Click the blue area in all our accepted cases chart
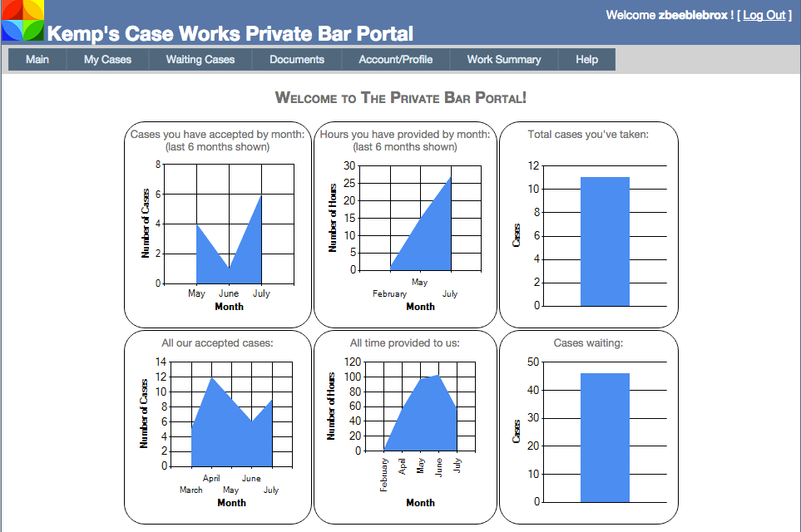 click(225, 432)
